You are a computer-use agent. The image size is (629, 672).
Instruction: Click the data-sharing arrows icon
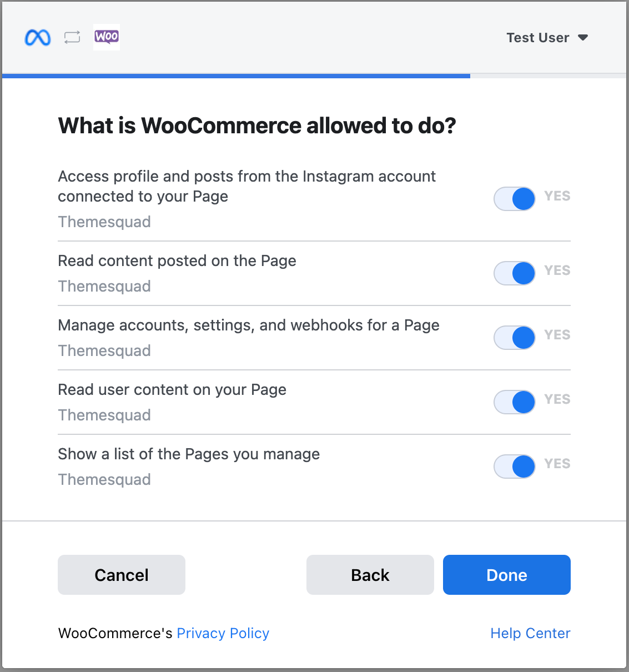tap(72, 37)
